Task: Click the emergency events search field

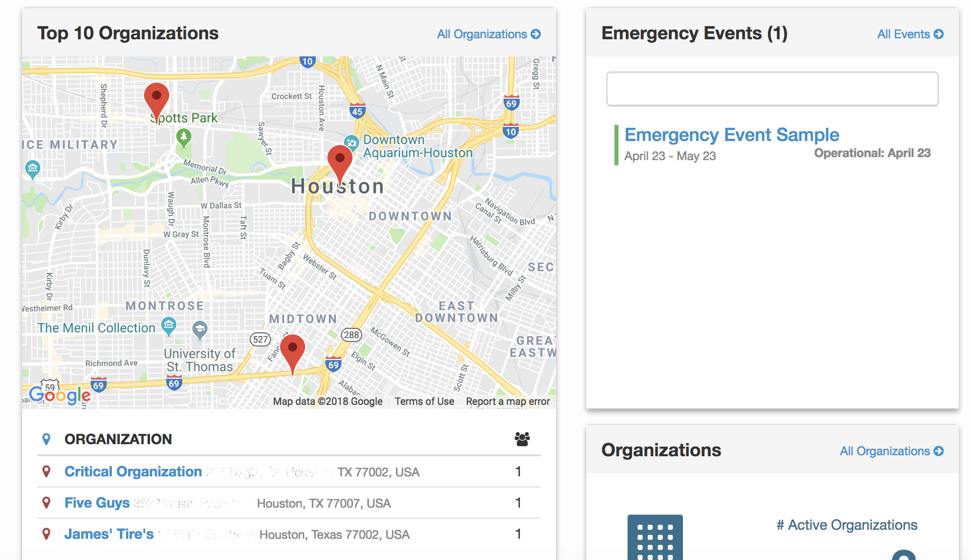Action: point(772,89)
